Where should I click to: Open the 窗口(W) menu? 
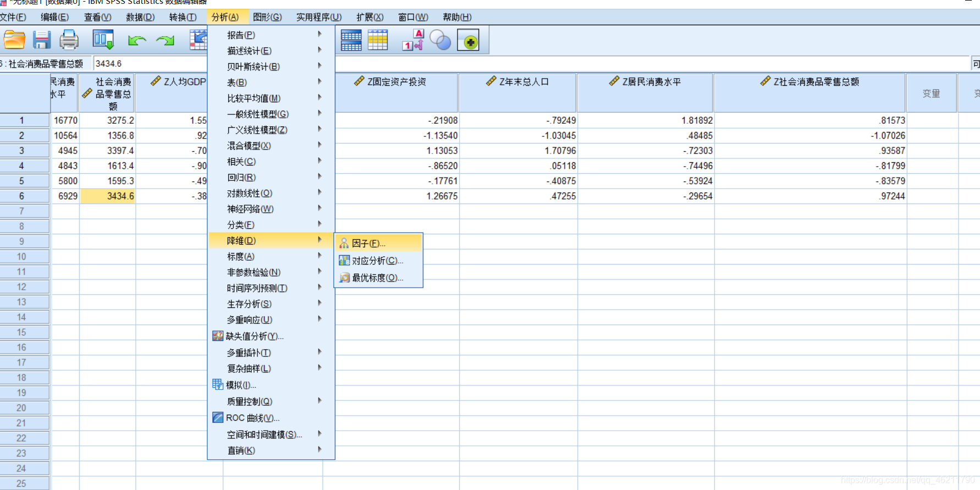pyautogui.click(x=413, y=17)
